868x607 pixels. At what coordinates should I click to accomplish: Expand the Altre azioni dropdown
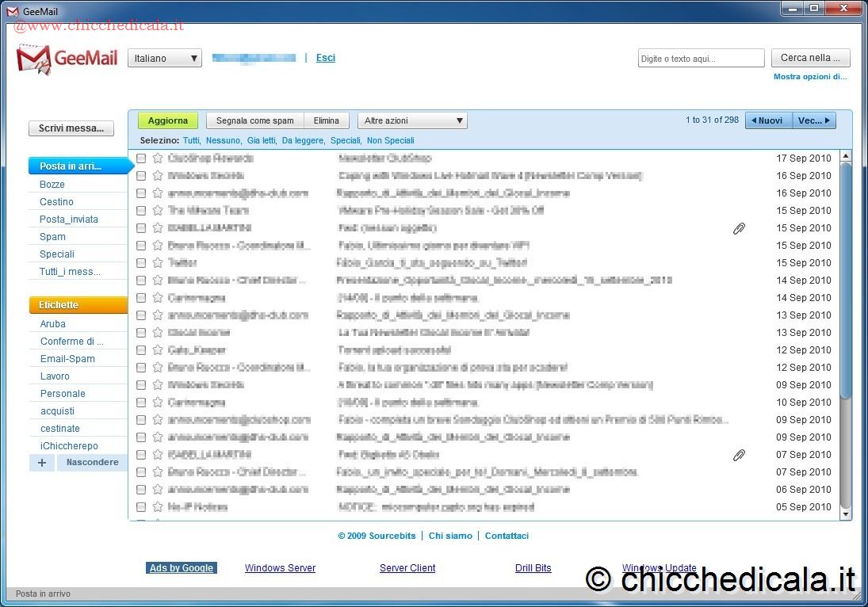(412, 120)
